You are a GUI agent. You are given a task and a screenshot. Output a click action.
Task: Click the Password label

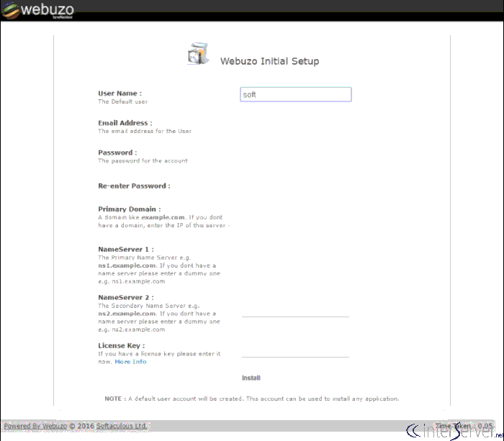point(117,153)
